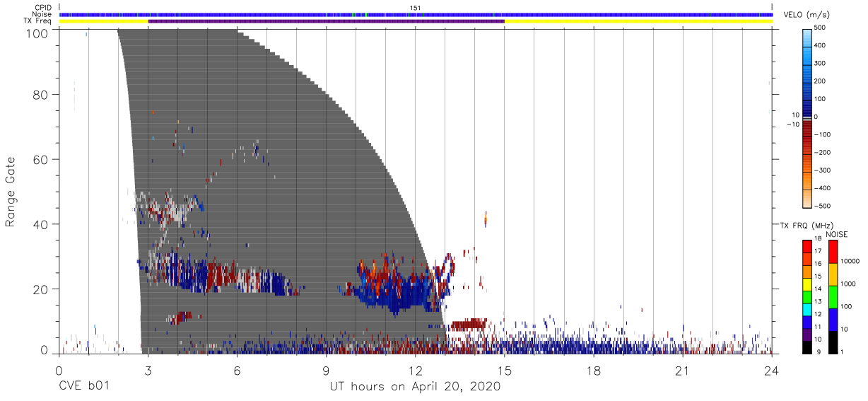Click the "CPID" label at top left
The height and width of the screenshot is (401, 868).
pyautogui.click(x=42, y=8)
